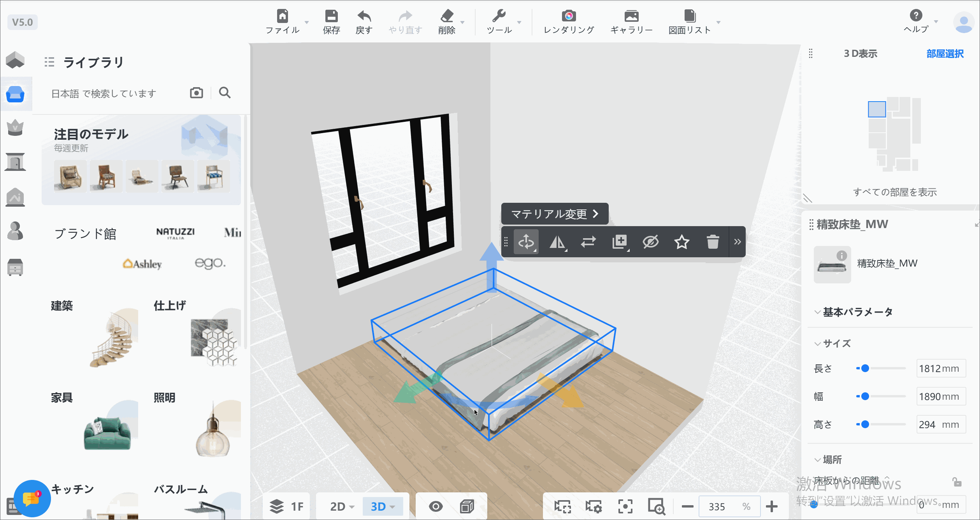
Task: Add to favorites with star icon
Action: (682, 242)
